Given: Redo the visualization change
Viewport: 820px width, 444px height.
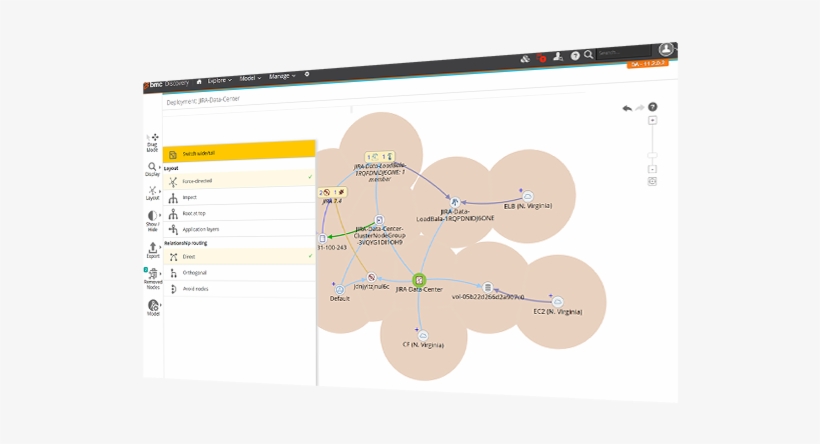Looking at the screenshot, I should coord(640,108).
